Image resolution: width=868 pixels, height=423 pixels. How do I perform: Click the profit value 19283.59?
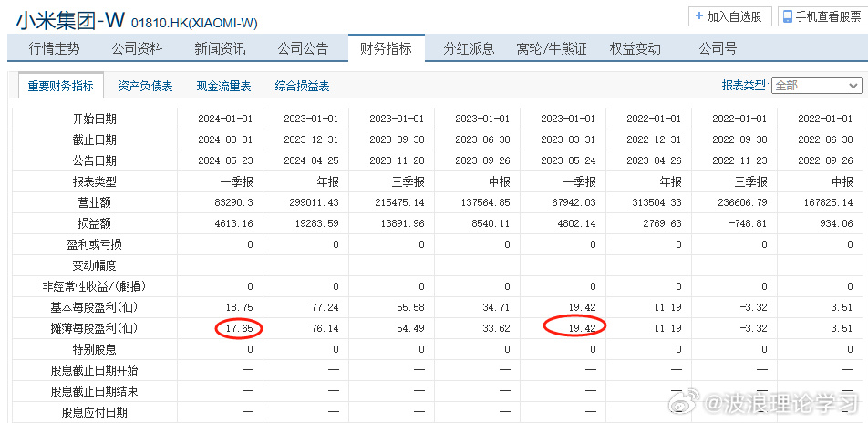click(317, 223)
